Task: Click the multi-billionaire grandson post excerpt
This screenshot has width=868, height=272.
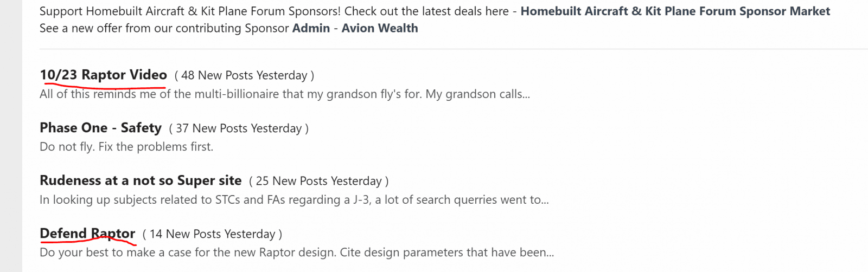Action: [284, 94]
